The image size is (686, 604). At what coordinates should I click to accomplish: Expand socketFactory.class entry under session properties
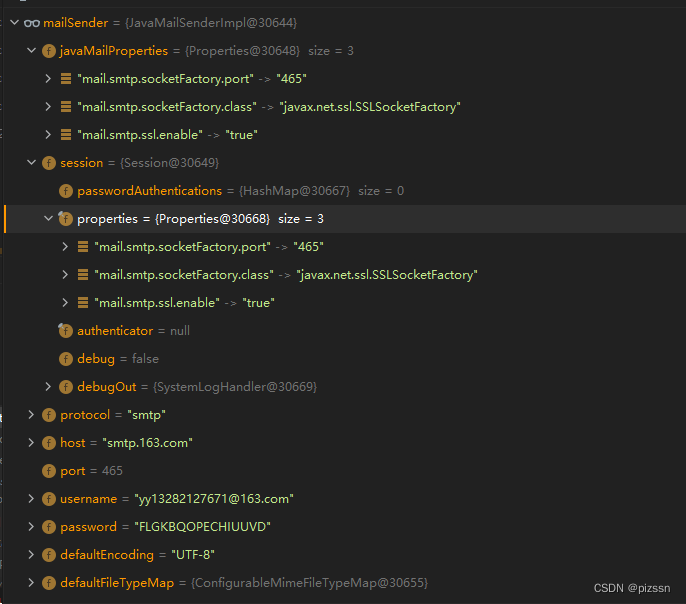pos(65,275)
